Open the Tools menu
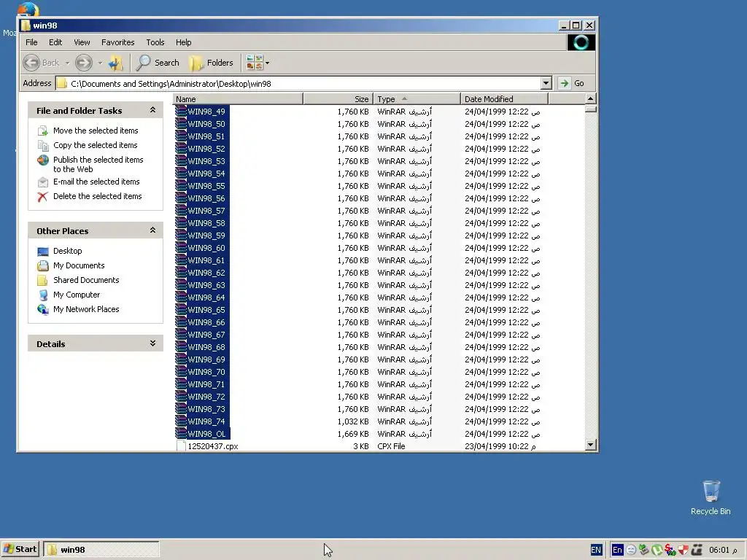747x560 pixels. click(x=155, y=42)
